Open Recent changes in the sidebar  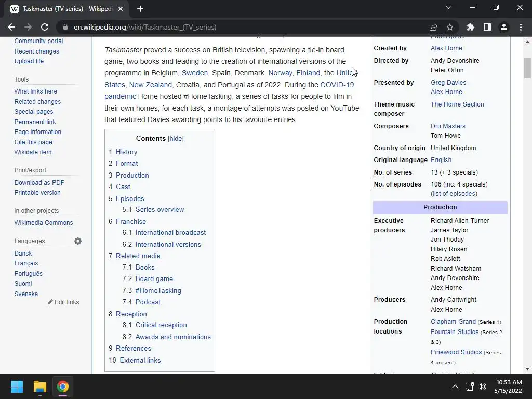tap(37, 51)
